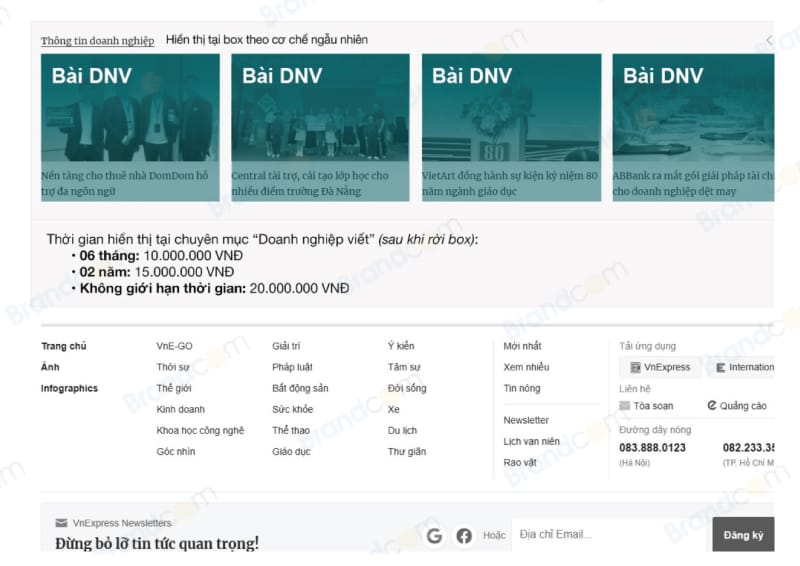This screenshot has height=566, width=800.
Task: Call the Hà Nội hotline number
Action: 652,447
